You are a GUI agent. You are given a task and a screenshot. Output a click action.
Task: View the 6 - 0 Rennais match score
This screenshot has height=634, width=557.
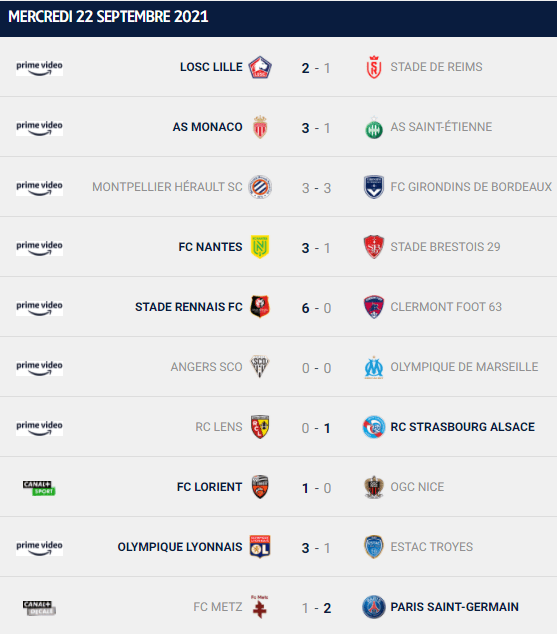coord(316,308)
